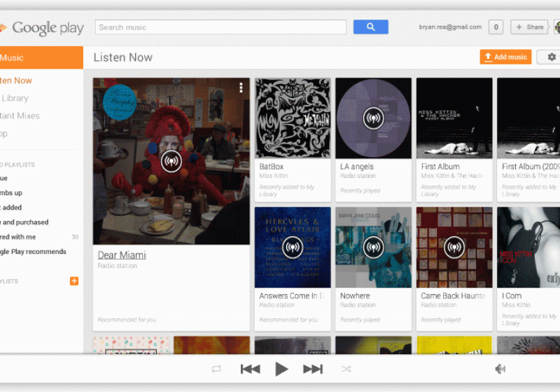Image resolution: width=560 pixels, height=392 pixels.
Task: Click the play button in player bar
Action: [282, 369]
